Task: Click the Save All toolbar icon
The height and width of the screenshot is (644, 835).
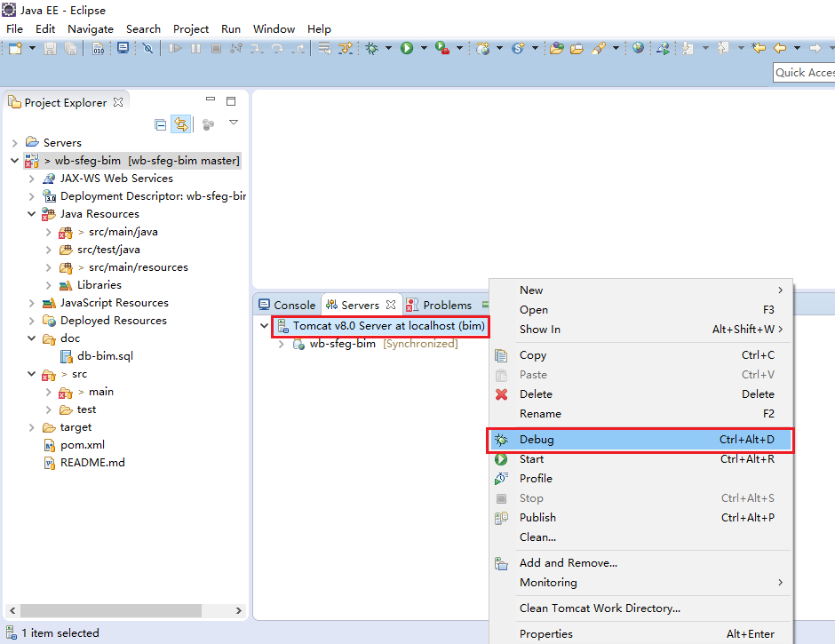Action: [x=70, y=49]
